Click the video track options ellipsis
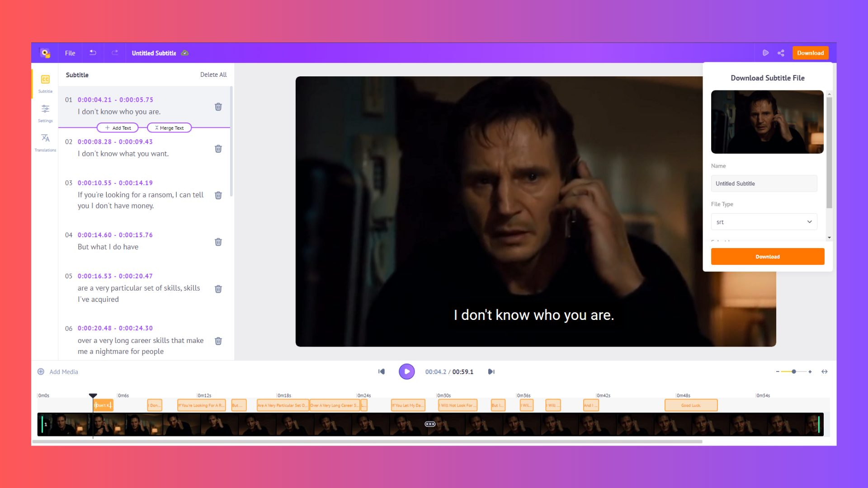868x488 pixels. tap(430, 424)
